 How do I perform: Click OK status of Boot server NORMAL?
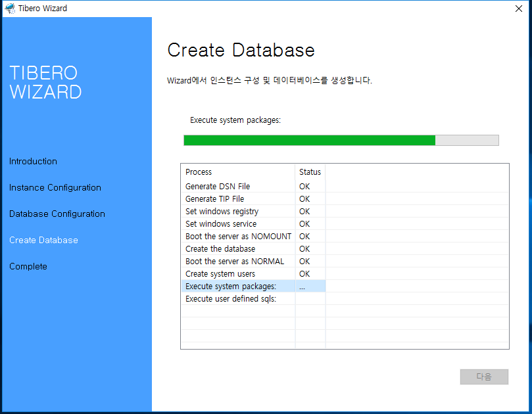(x=304, y=262)
